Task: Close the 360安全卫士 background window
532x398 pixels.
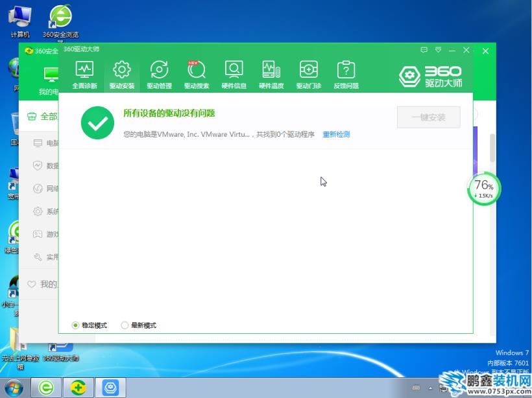Action: [485, 51]
